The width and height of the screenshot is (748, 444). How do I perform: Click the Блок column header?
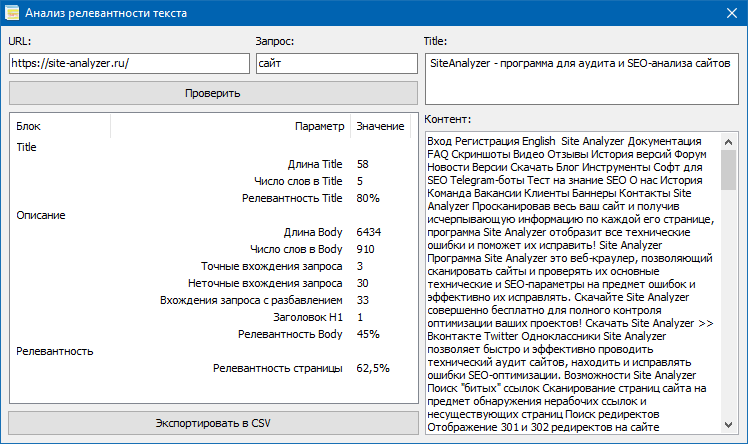pos(61,126)
